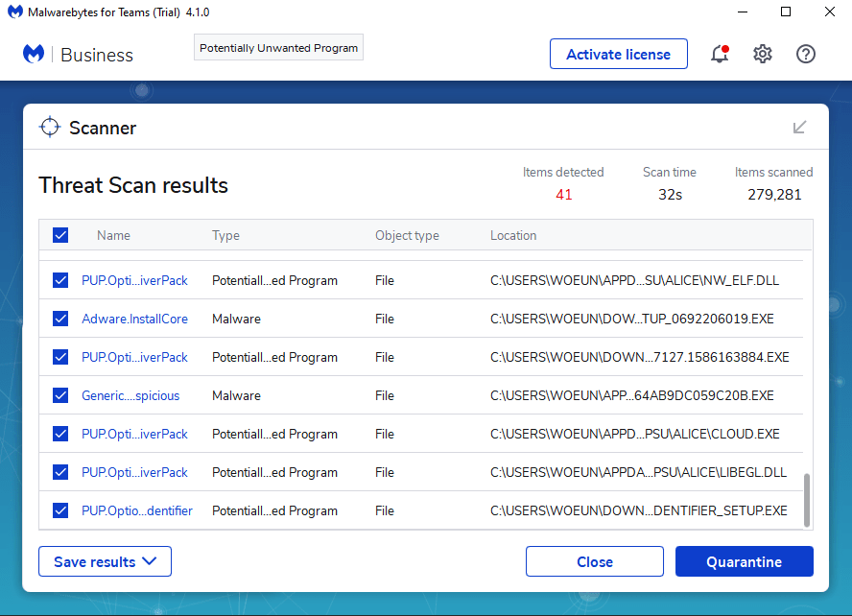Viewport: 852px width, 616px height.
Task: Click the Items detected count 41
Action: (563, 195)
